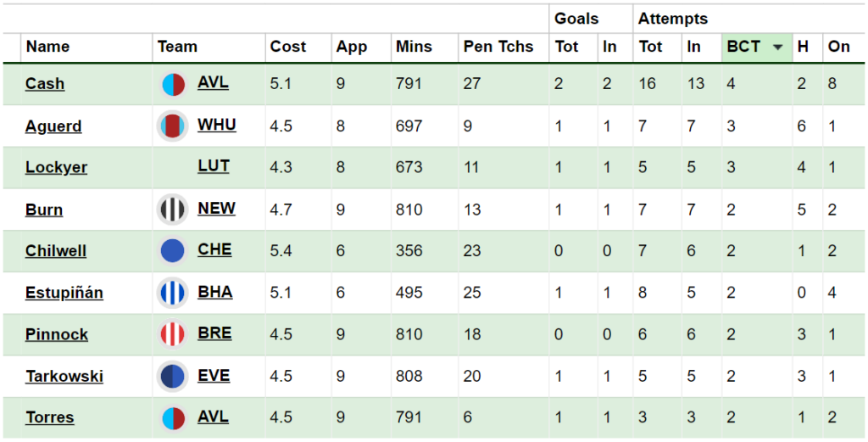Click Tarkowski's Pen Tchs value 20

[471, 376]
